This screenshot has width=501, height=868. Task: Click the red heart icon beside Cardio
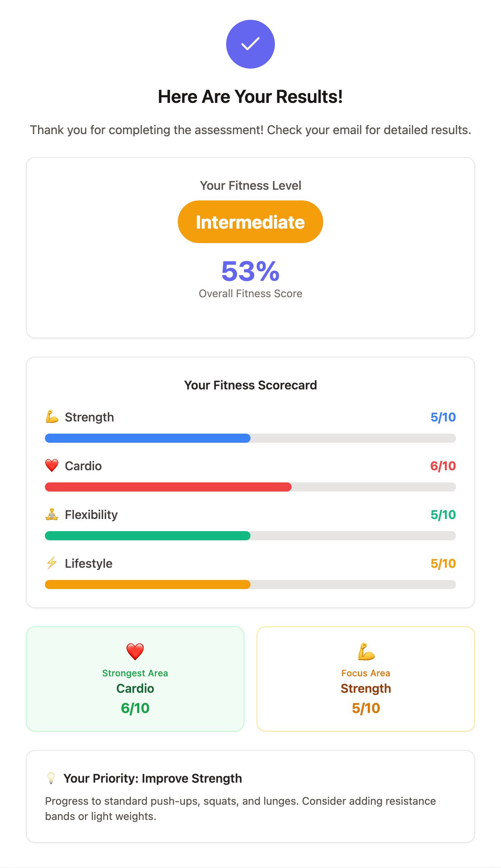coord(52,466)
